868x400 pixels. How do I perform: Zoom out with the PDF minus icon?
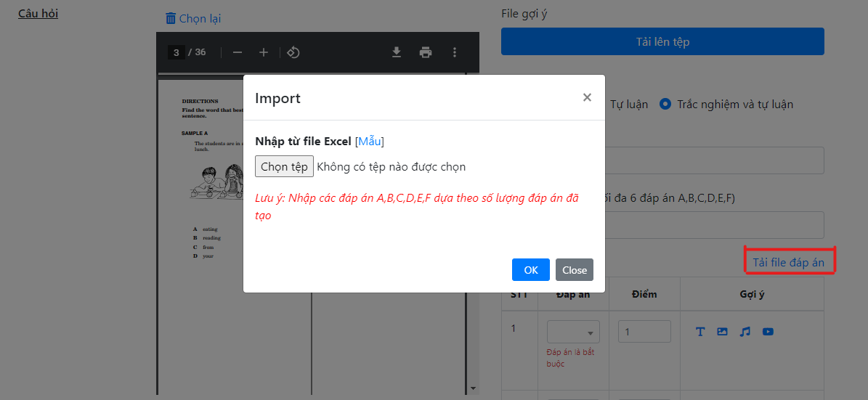click(x=238, y=52)
